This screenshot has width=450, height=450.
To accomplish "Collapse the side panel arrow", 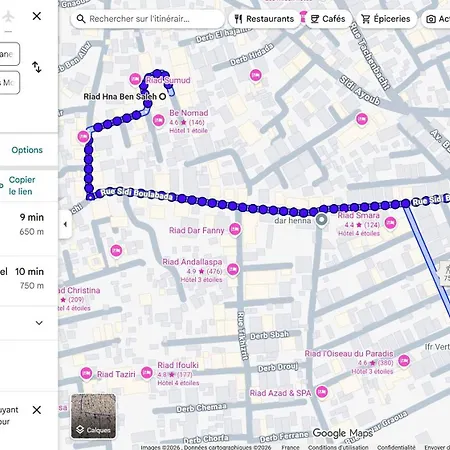I will click(x=65, y=224).
